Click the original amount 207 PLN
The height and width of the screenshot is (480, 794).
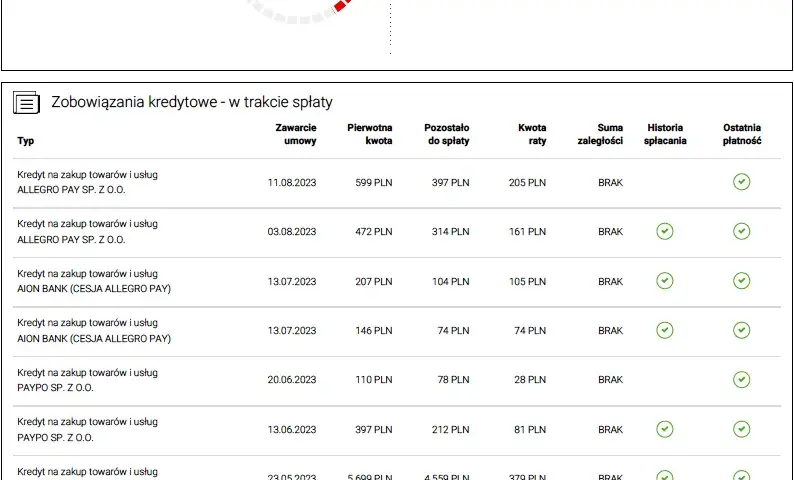374,282
